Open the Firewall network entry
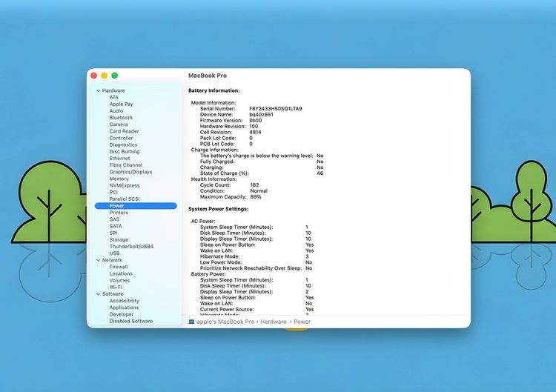Image resolution: width=556 pixels, height=392 pixels. [119, 267]
